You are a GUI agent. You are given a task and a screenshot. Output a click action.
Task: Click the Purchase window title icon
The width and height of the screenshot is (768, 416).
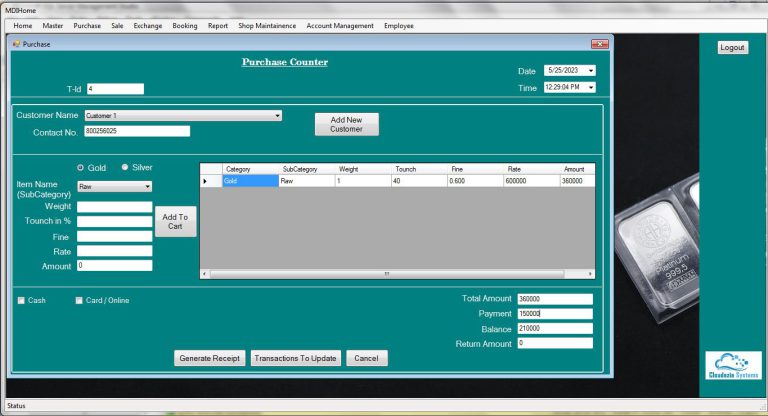coord(16,44)
